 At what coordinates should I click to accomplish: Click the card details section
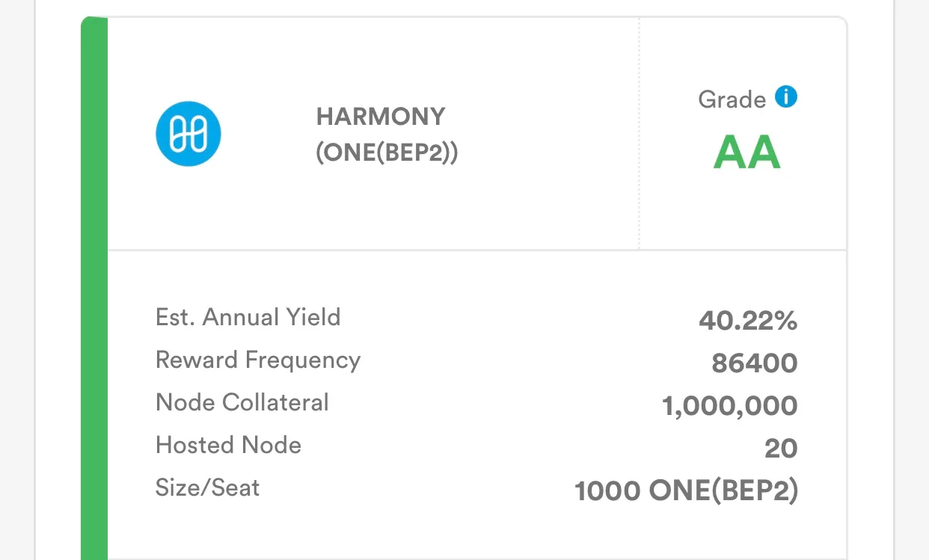(477, 404)
